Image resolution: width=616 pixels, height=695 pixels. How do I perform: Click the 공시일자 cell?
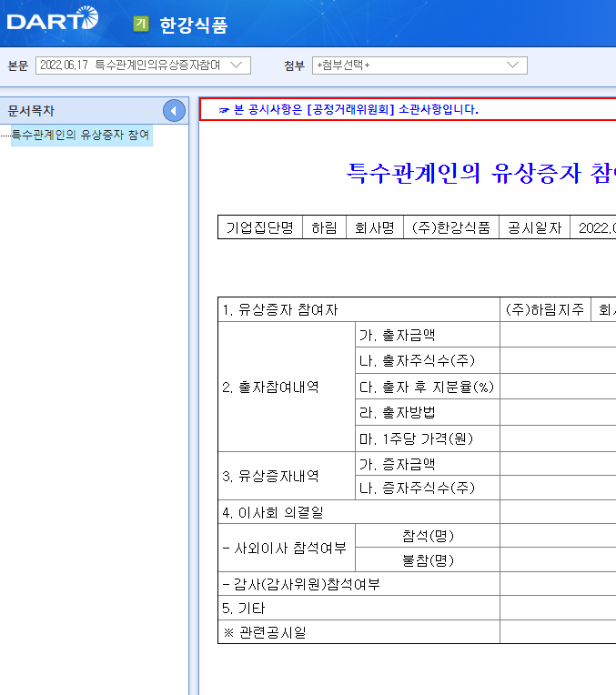534,227
